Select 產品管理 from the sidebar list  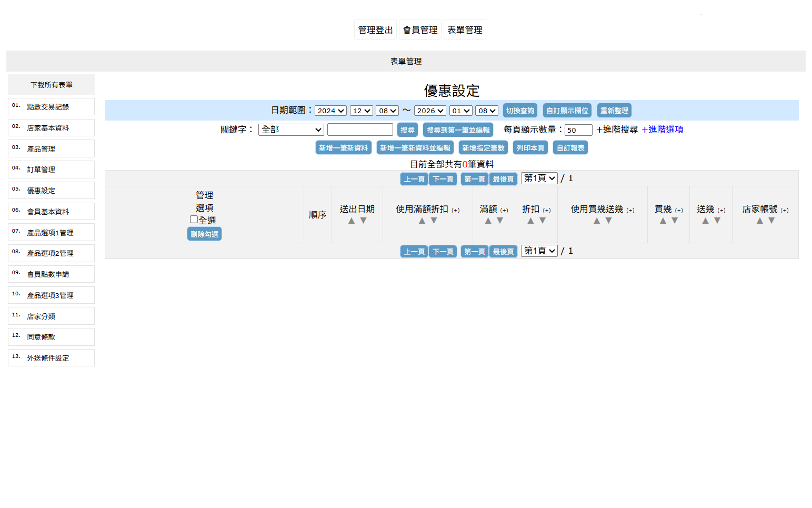coord(51,149)
